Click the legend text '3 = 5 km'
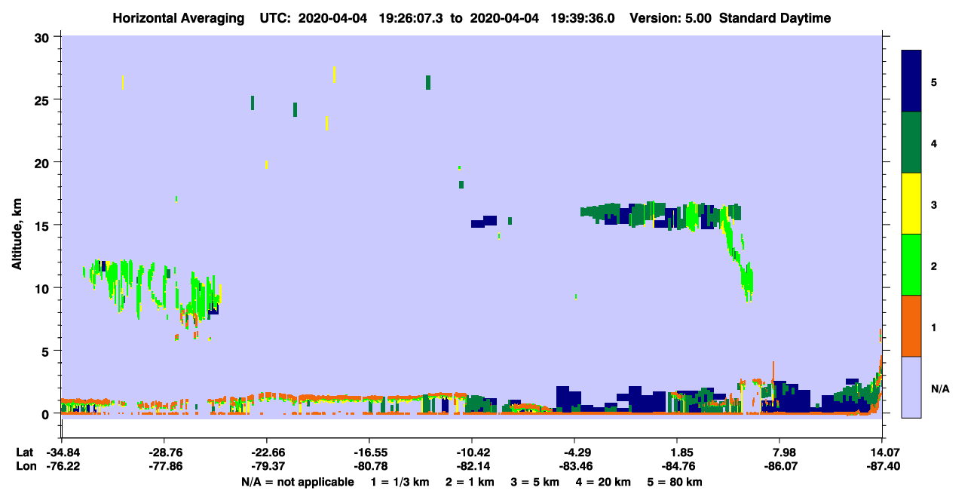The height and width of the screenshot is (503, 980). point(536,482)
